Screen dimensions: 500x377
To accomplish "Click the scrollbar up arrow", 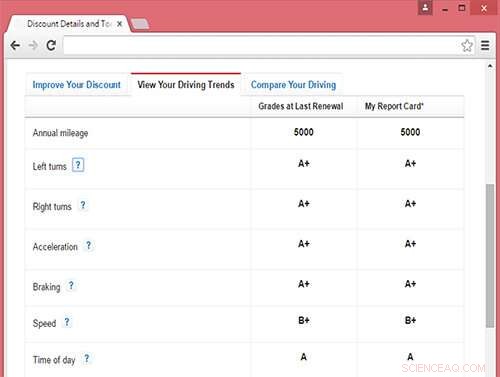I will pos(490,66).
